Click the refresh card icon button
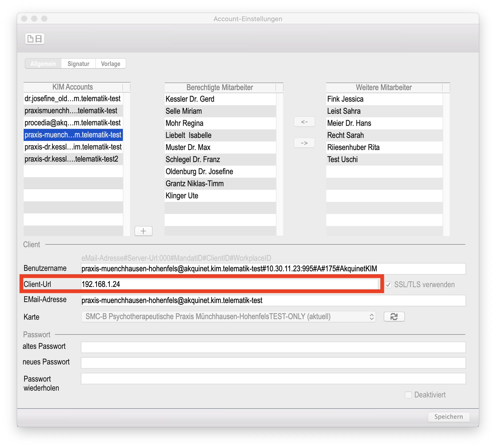 394,317
